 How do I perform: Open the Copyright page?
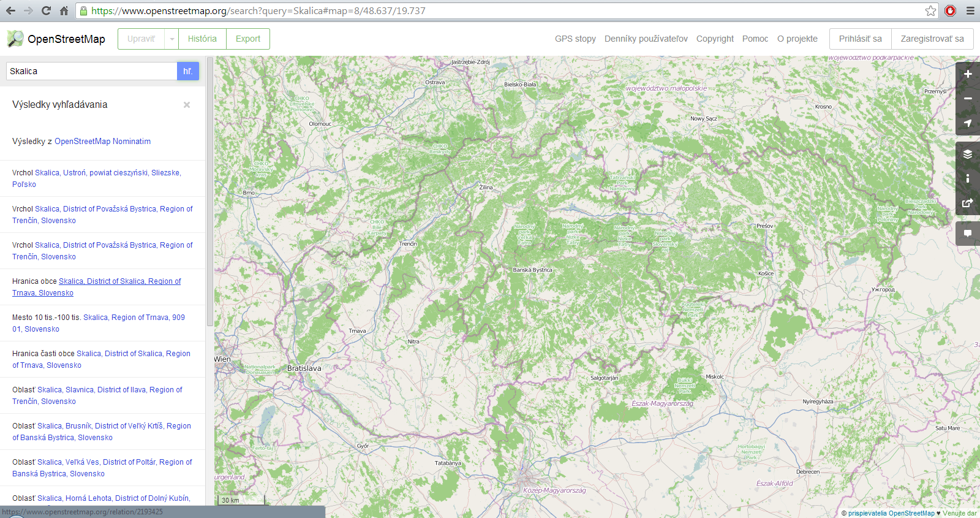click(x=715, y=39)
